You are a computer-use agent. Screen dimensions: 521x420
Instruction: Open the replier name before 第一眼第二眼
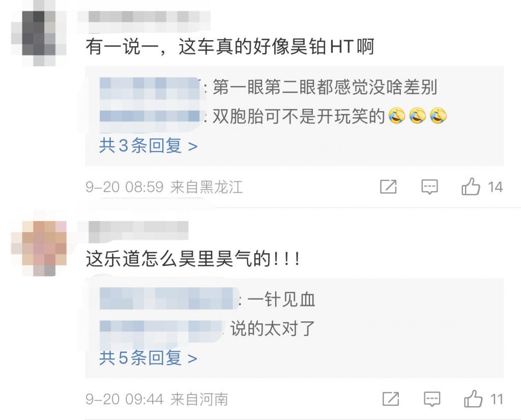[x=151, y=87]
